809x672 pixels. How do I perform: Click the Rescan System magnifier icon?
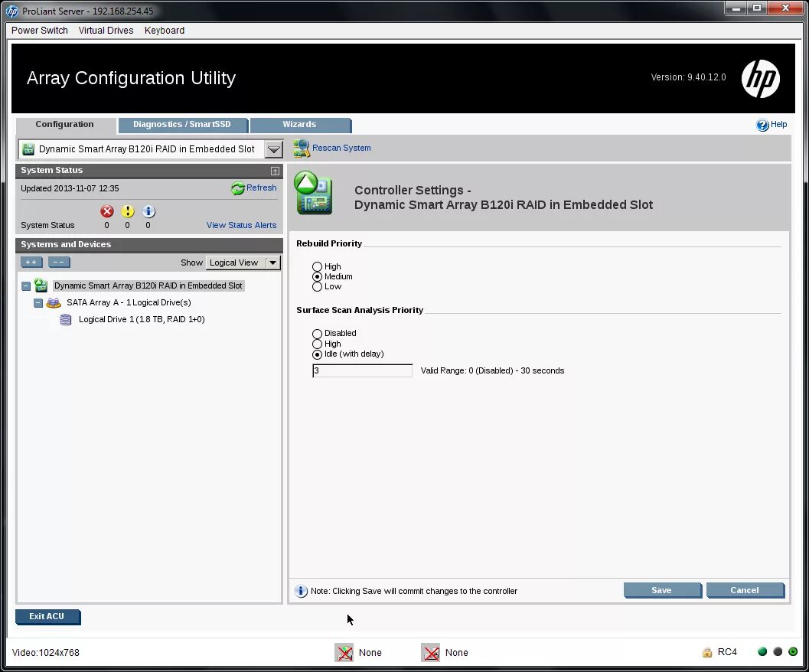click(x=302, y=148)
